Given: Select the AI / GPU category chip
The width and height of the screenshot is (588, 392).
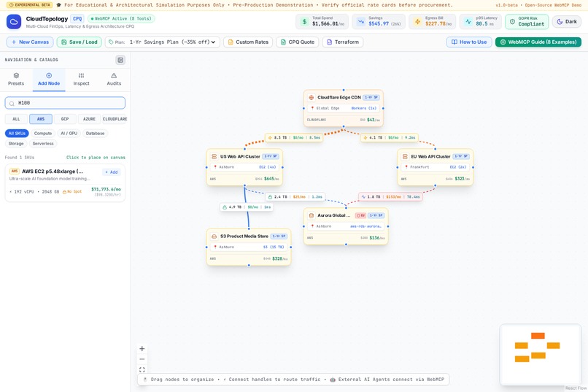Looking at the screenshot, I should (69, 133).
